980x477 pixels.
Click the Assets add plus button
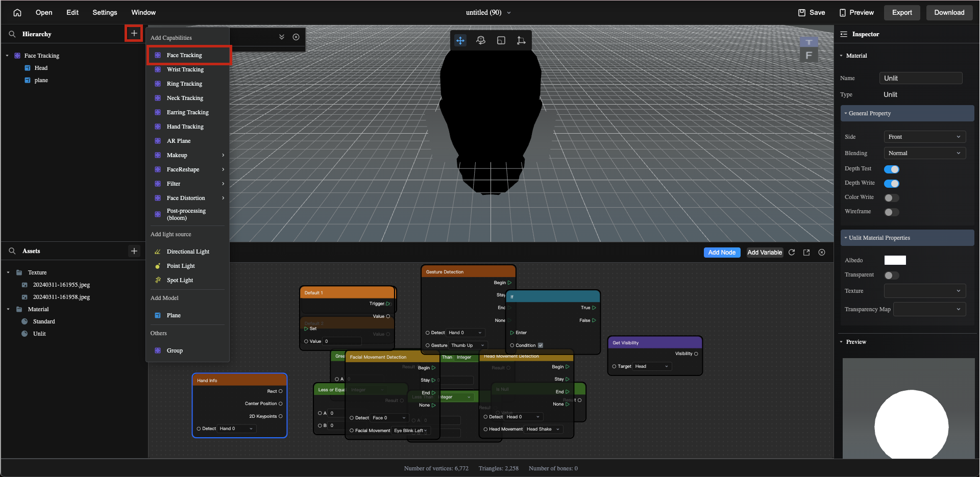click(134, 251)
